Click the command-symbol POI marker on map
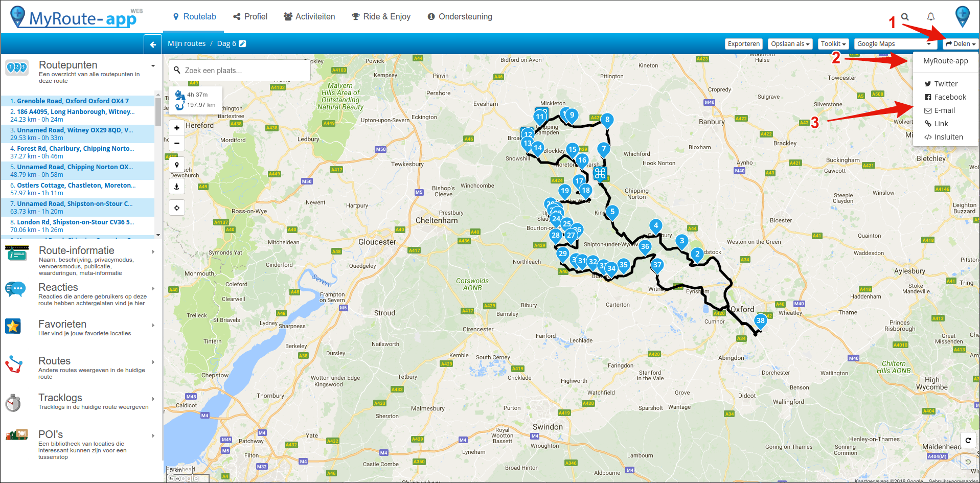 (600, 174)
